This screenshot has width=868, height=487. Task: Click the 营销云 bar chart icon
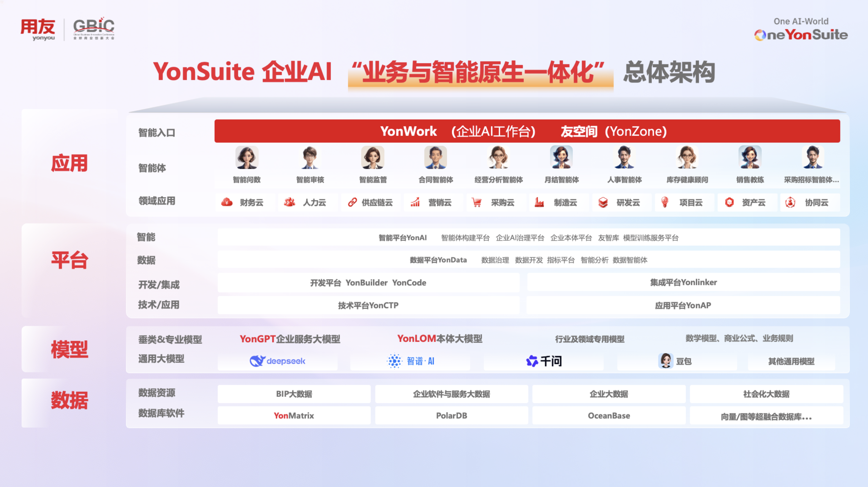[x=415, y=202]
